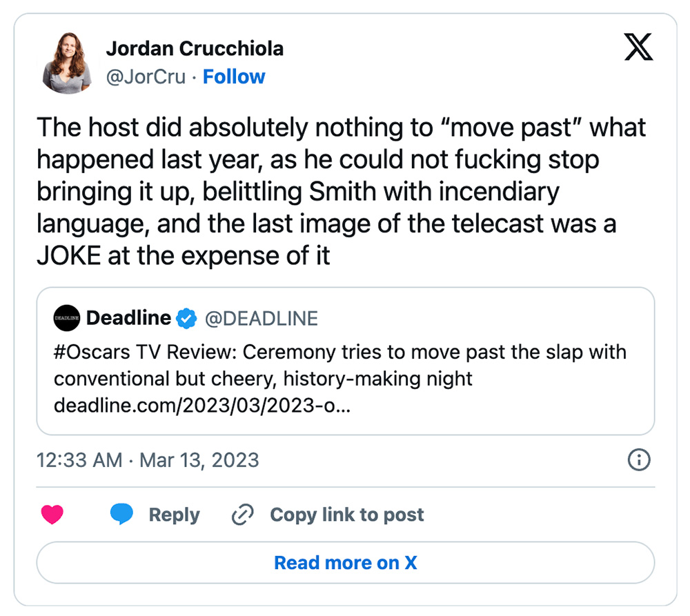Click the Reply label
The width and height of the screenshot is (690, 616).
pyautogui.click(x=175, y=515)
